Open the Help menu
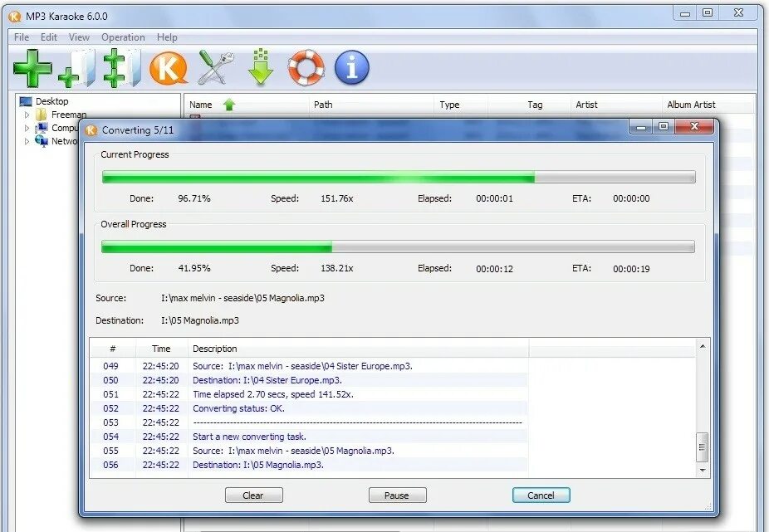The height and width of the screenshot is (532, 769). 167,37
